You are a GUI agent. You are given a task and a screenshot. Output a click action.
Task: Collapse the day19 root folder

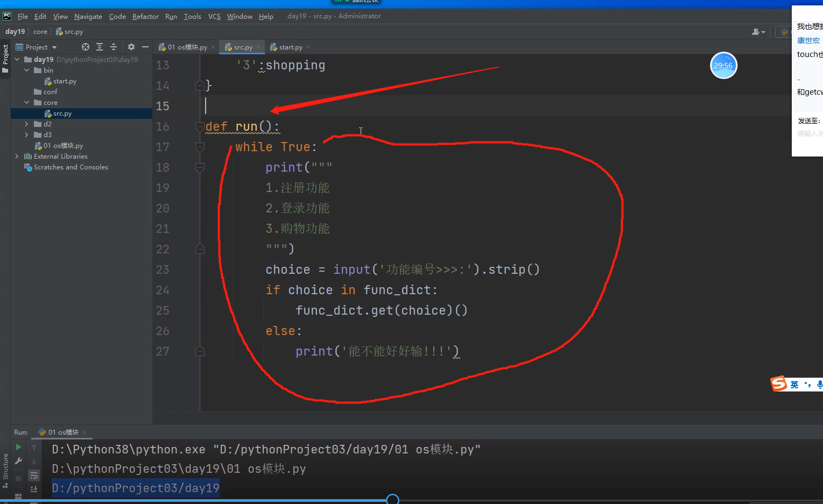(17, 60)
